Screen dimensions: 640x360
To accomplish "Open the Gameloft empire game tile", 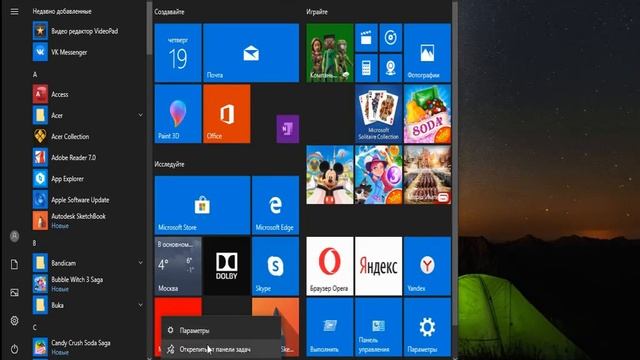I will (427, 175).
